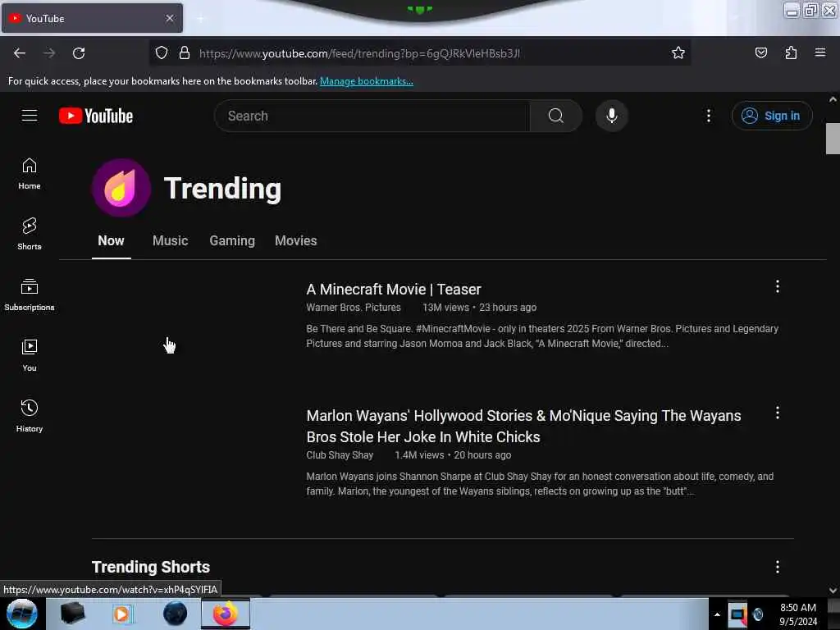
Task: Open the Marlon Wayans' Hollywood Stories video
Action: pos(524,427)
